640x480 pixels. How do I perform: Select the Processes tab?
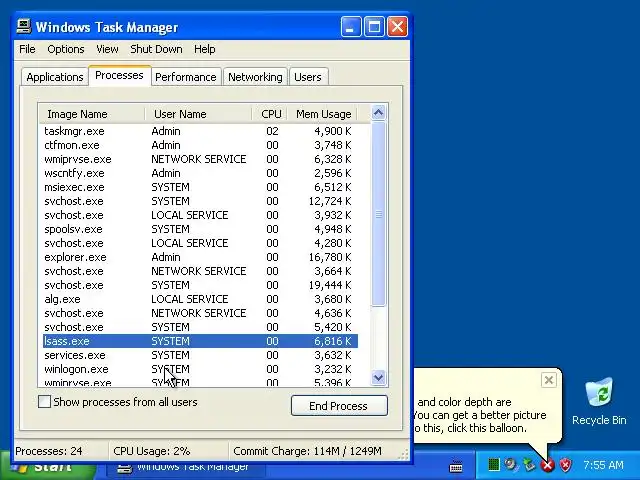[119, 76]
